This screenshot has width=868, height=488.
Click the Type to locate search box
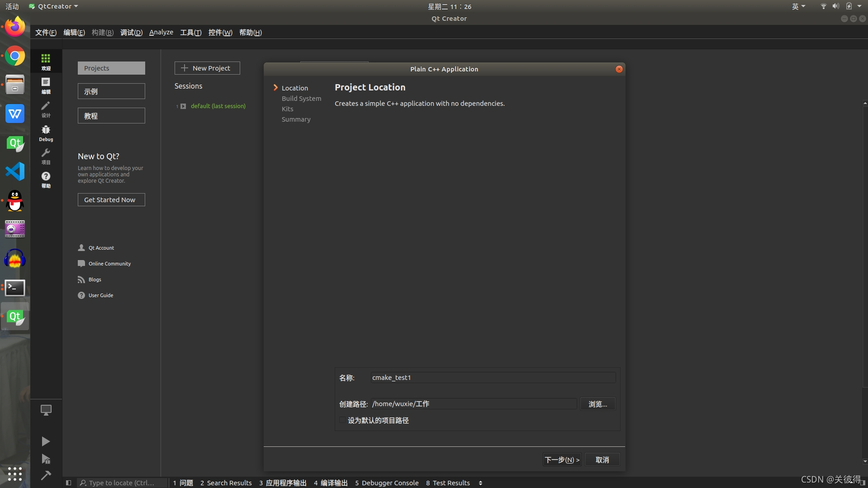[x=122, y=483]
